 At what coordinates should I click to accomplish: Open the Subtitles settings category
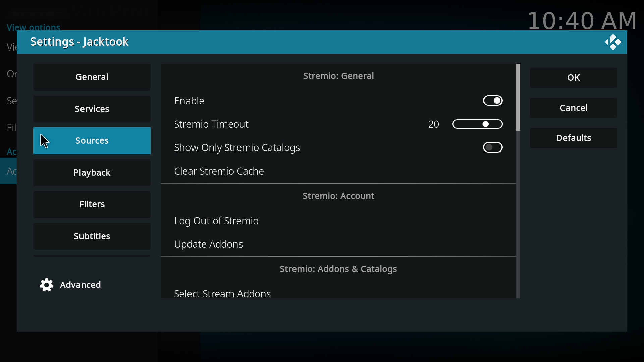point(92,237)
